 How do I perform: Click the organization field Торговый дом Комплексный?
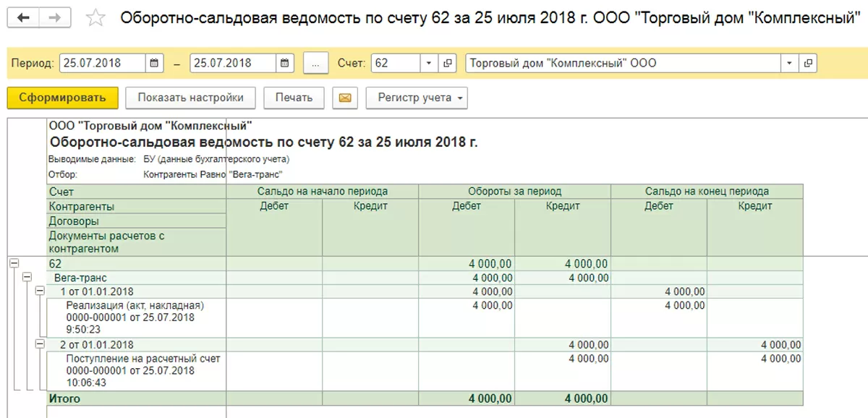coord(624,63)
